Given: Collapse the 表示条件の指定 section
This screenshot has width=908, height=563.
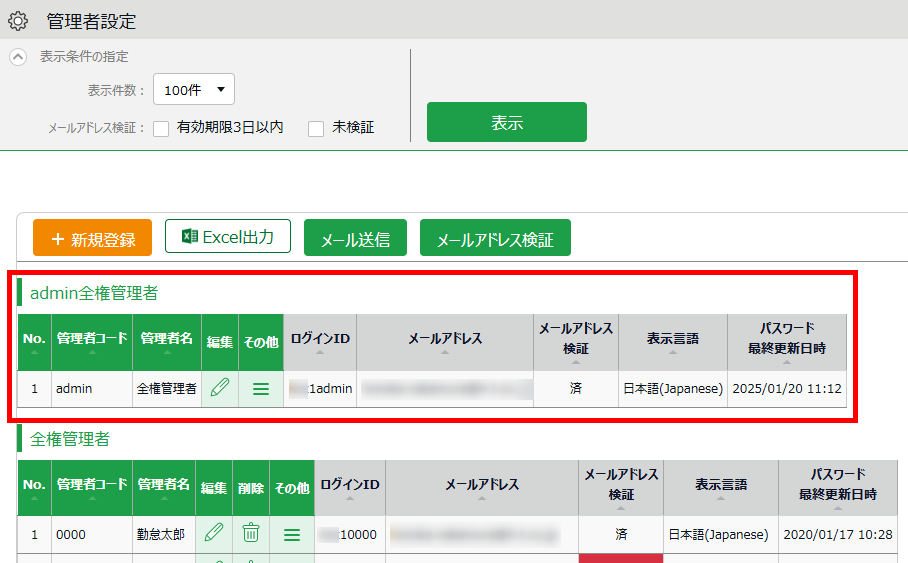Looking at the screenshot, I should [x=18, y=57].
